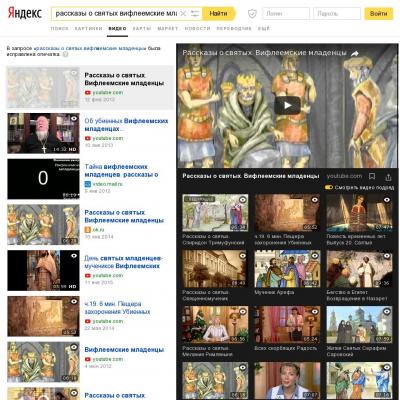Image resolution: width=400 pixels, height=400 pixels.
Task: Click the youtube icon under 'Об убиенных Вифлеемских младенцах'
Action: (88, 138)
